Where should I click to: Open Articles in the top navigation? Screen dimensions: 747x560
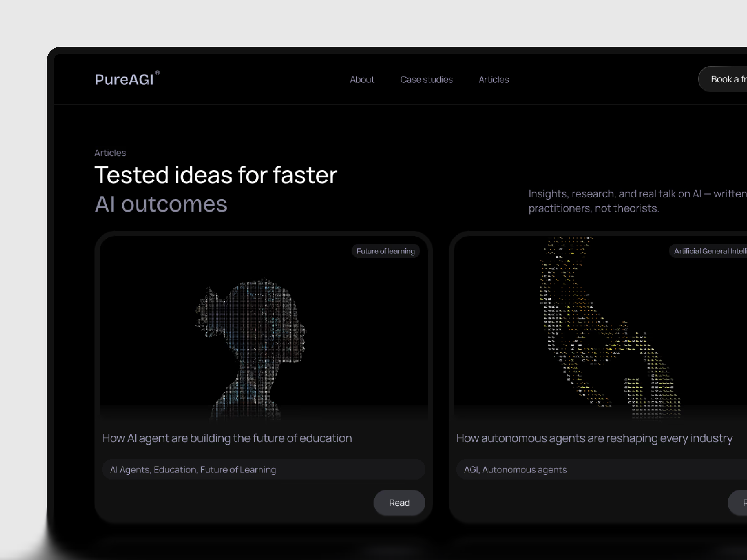[x=493, y=80]
